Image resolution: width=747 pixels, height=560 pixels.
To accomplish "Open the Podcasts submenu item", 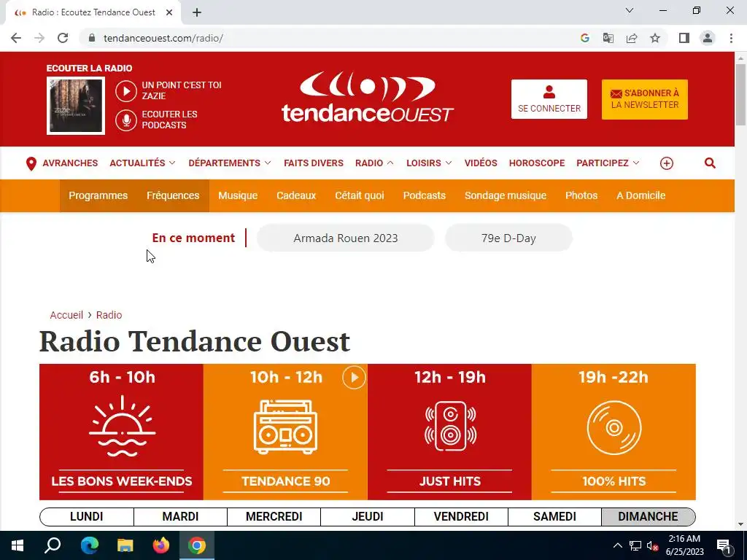I will [x=425, y=195].
